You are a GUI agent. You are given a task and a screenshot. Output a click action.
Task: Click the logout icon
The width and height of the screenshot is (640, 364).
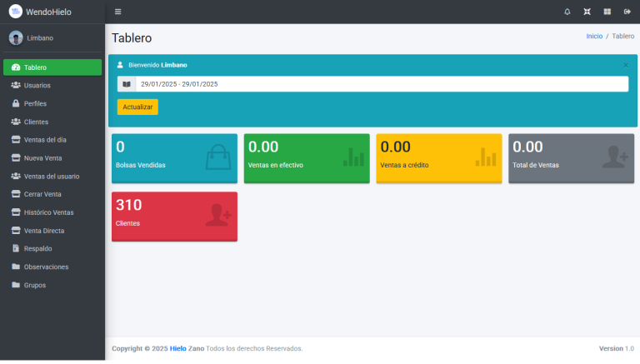click(627, 12)
